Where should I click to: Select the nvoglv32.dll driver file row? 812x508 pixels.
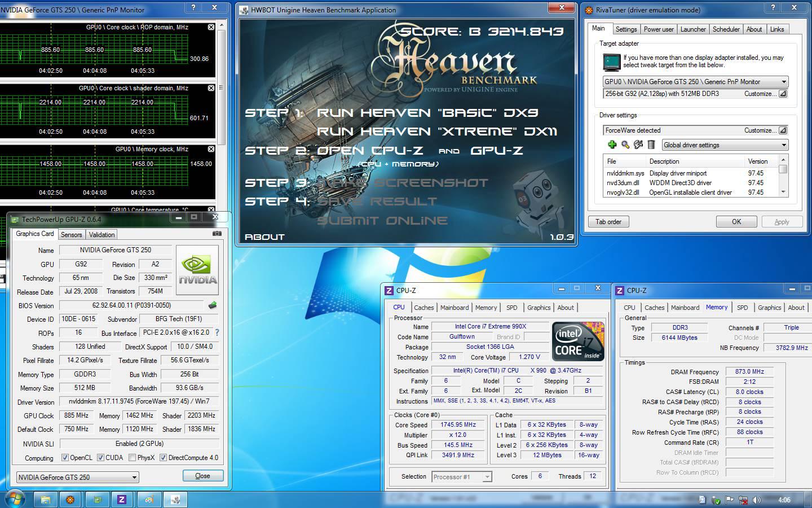pyautogui.click(x=690, y=192)
